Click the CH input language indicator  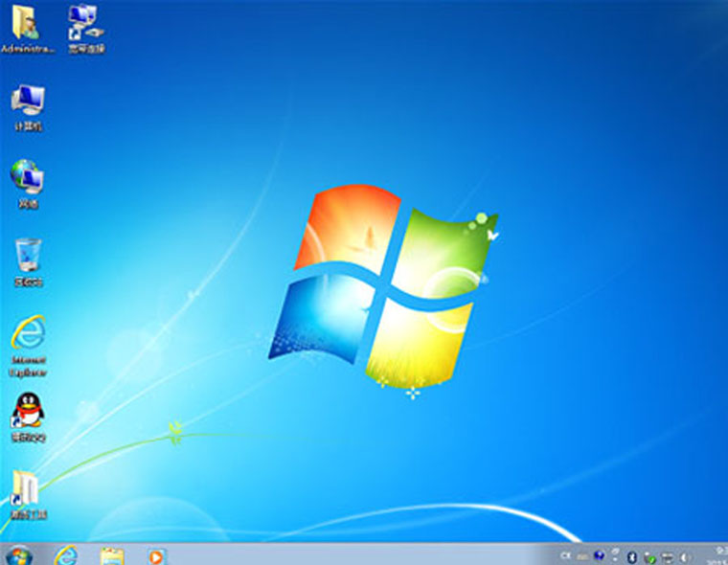tap(565, 555)
